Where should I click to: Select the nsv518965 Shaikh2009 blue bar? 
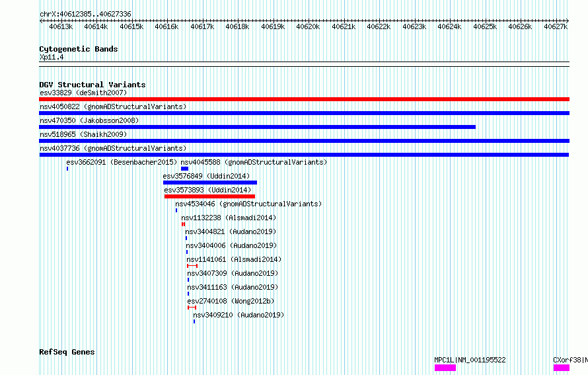(304, 141)
